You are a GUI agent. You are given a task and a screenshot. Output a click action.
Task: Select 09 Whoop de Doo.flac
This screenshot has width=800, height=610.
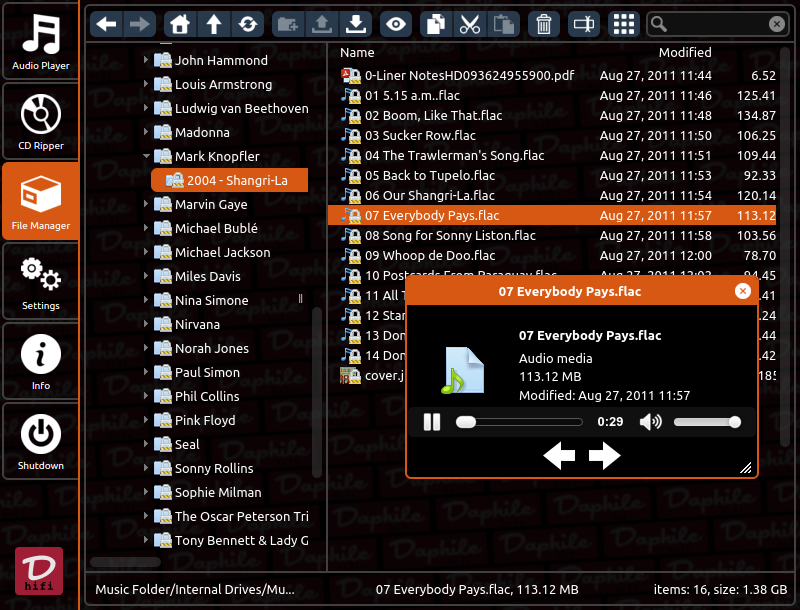(552, 255)
